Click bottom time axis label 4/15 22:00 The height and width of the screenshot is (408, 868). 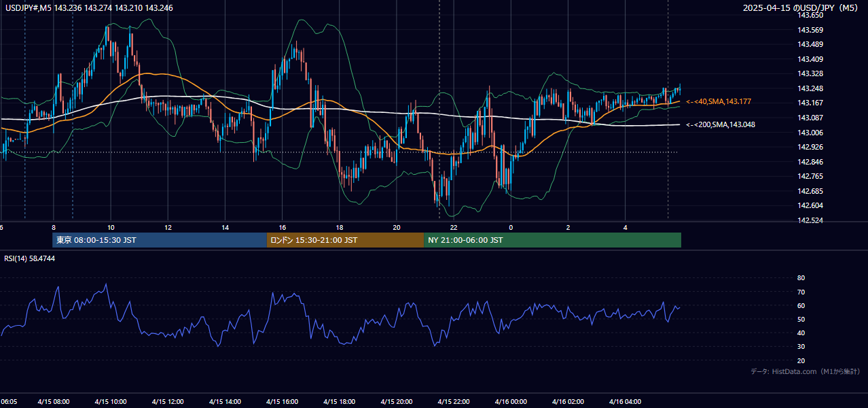pos(454,401)
